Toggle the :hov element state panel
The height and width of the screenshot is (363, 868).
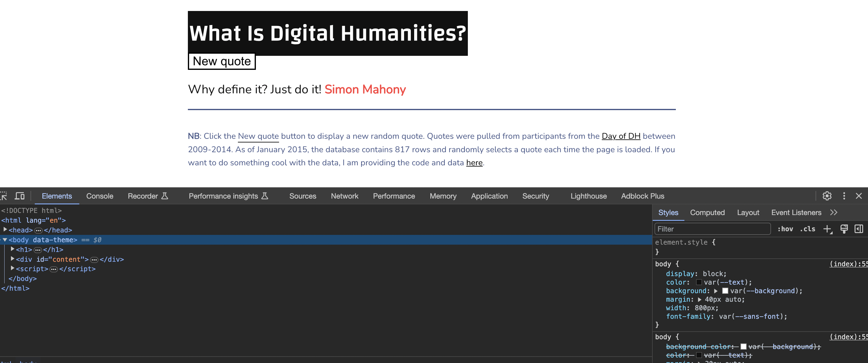pos(785,229)
